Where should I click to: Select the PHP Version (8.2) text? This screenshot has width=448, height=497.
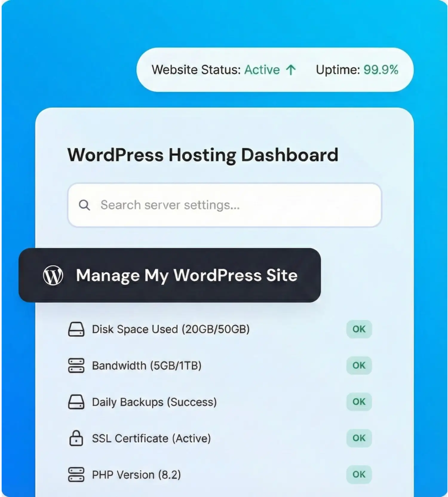[136, 475]
